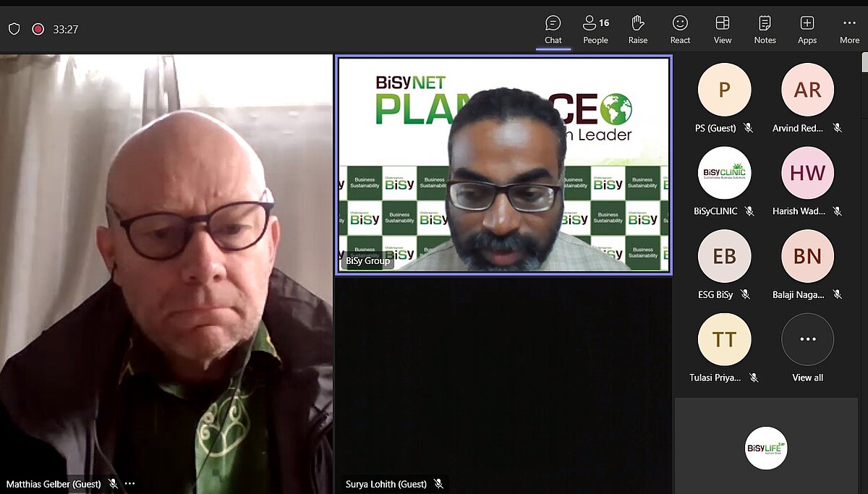Select the Harish Wad participant avatar
The height and width of the screenshot is (494, 868).
pyautogui.click(x=807, y=173)
